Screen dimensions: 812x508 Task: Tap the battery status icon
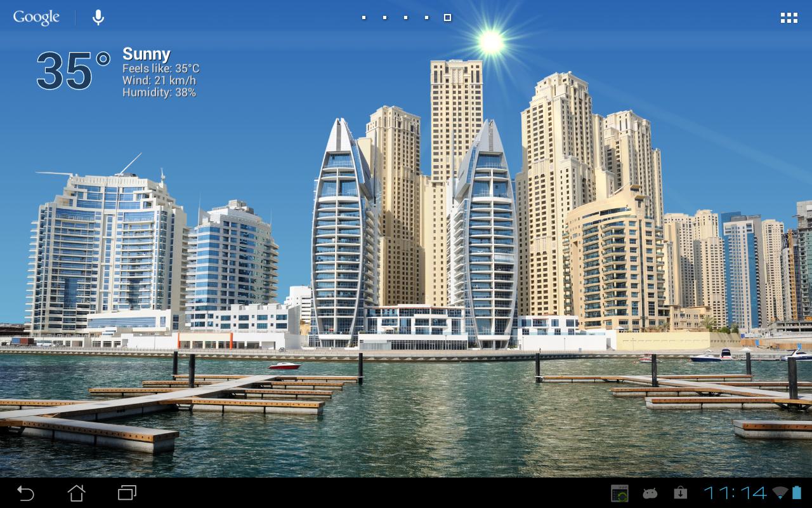tap(797, 493)
